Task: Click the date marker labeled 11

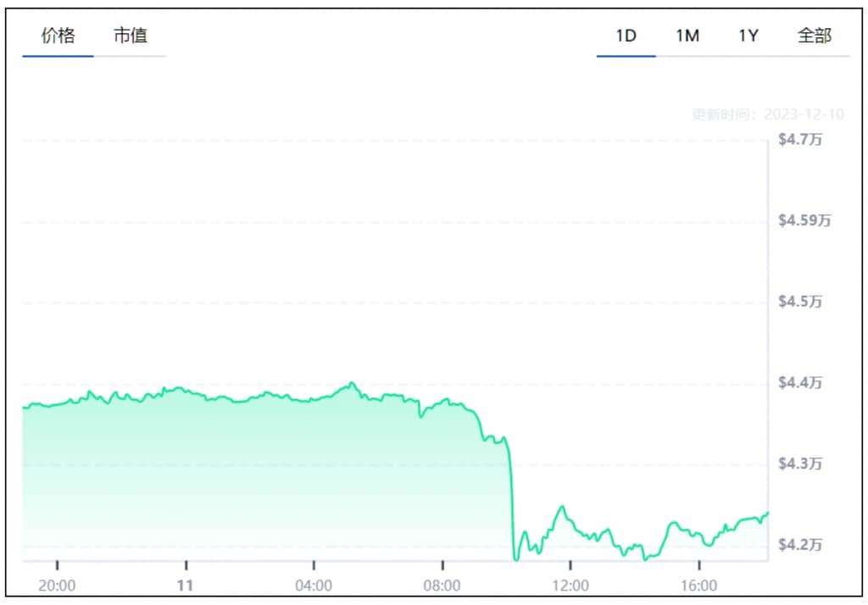Action: tap(186, 586)
